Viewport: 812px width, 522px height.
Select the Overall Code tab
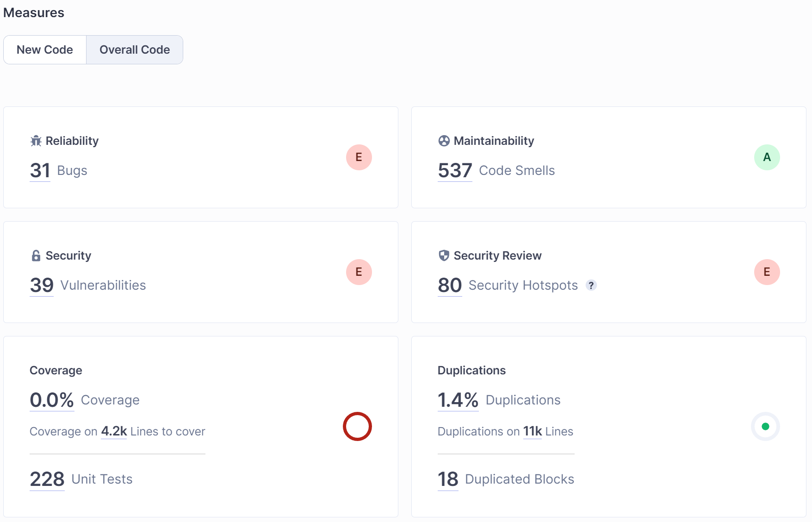[x=135, y=50]
